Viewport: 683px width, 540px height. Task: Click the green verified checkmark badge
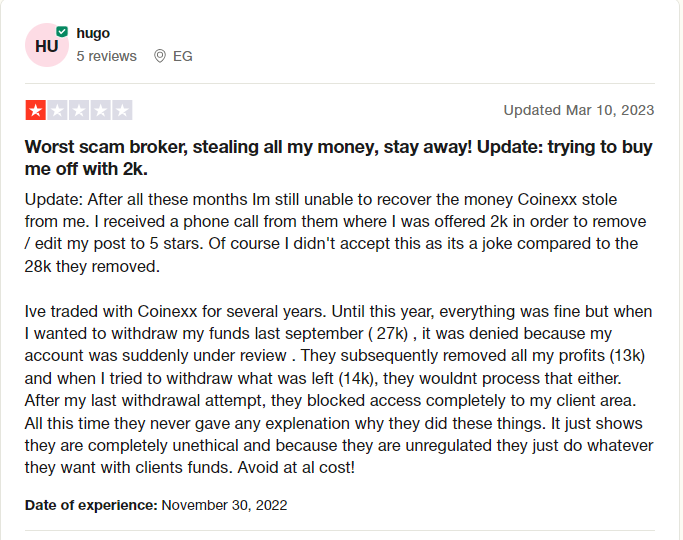[x=62, y=31]
